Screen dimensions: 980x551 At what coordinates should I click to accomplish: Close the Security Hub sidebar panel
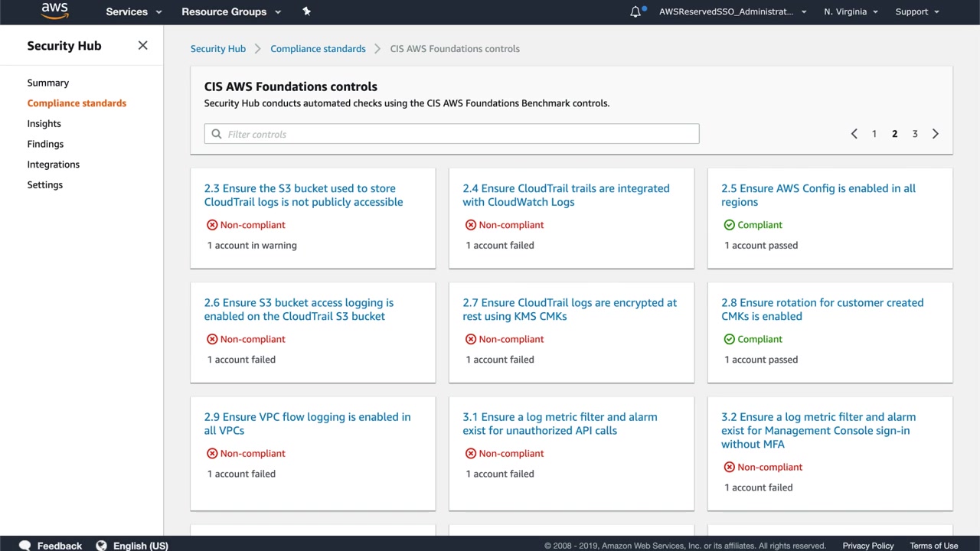[142, 45]
